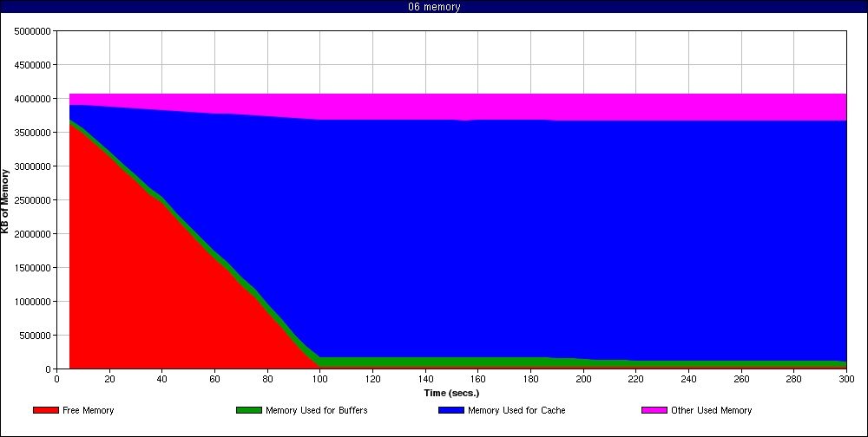
Task: Click the 80 tick on the time axis
Action: [267, 379]
